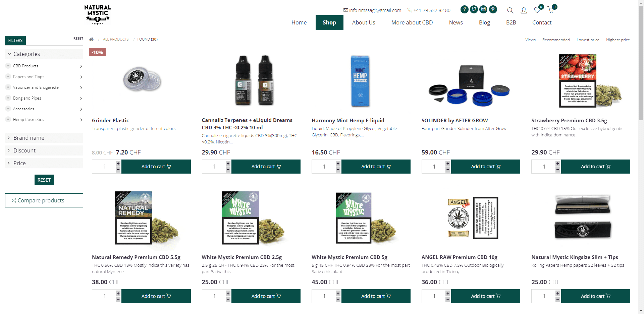
Task: Select the Bong and Pipes category radio
Action: (x=8, y=98)
